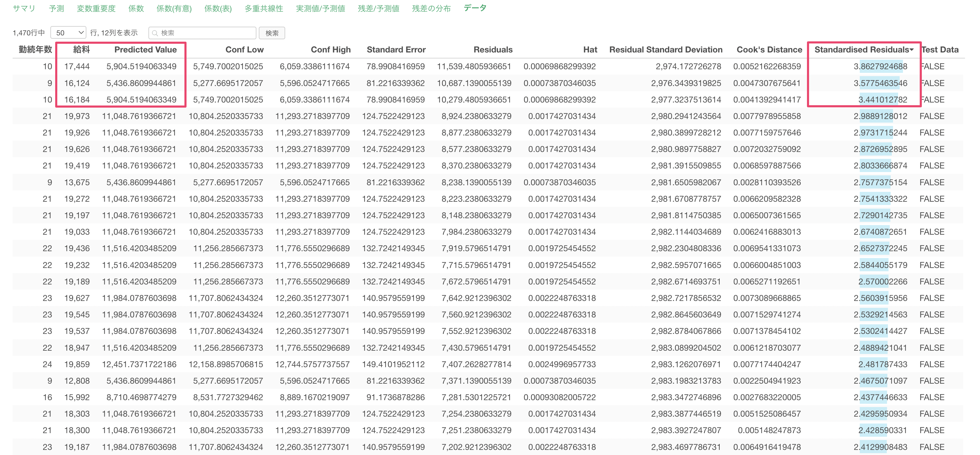Select salary cell 13,675
Screen dimensions: 980x455
click(77, 183)
